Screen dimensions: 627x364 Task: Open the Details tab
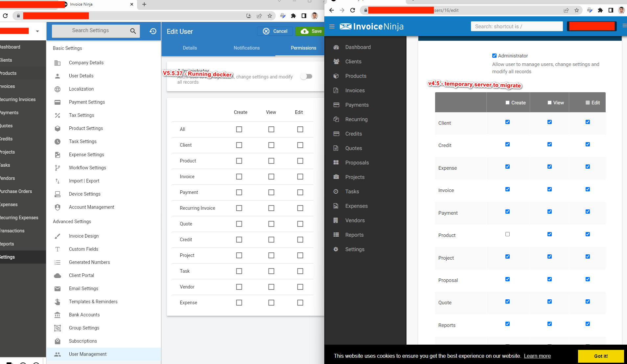pyautogui.click(x=190, y=48)
